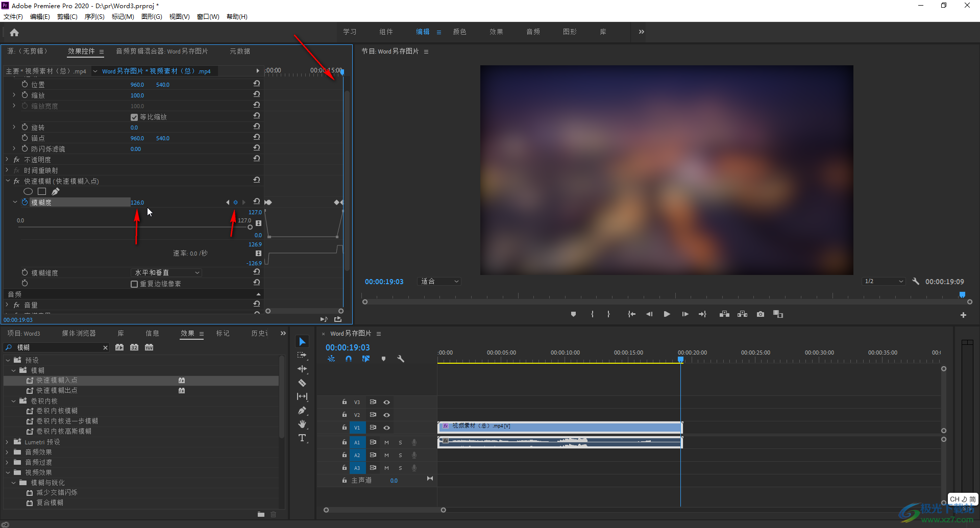This screenshot has width=980, height=528.
Task: Select the Razor tool
Action: 302,383
